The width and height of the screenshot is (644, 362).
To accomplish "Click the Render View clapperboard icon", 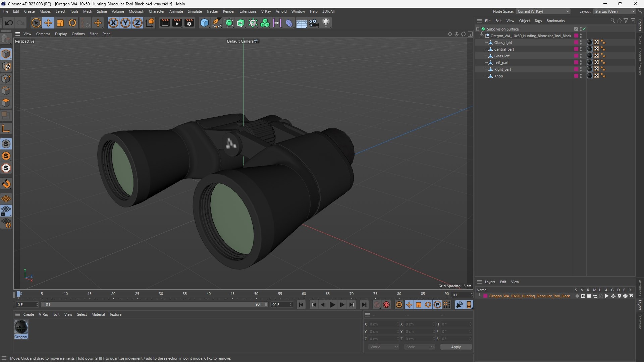I will (x=165, y=23).
